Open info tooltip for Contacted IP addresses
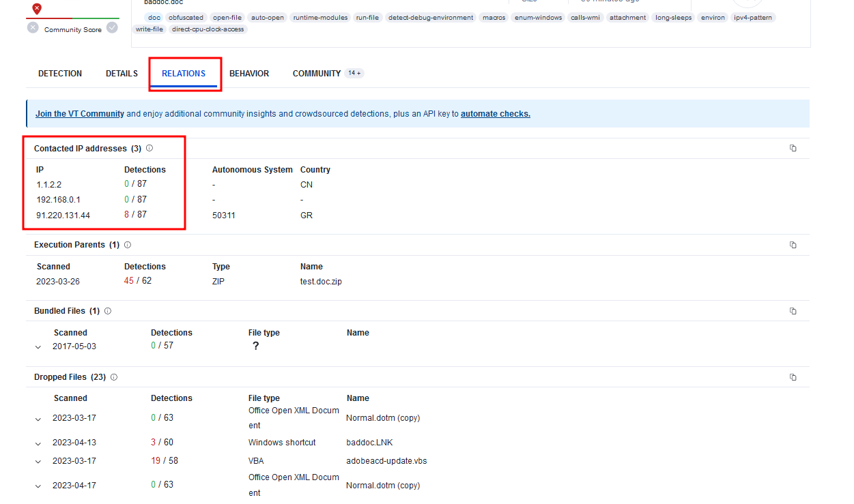 [x=149, y=147]
